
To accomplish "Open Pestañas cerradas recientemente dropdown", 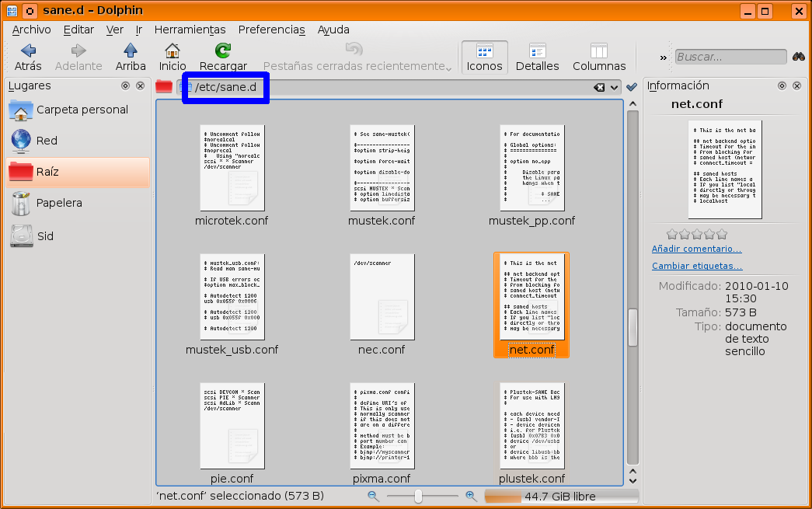I will tap(357, 57).
